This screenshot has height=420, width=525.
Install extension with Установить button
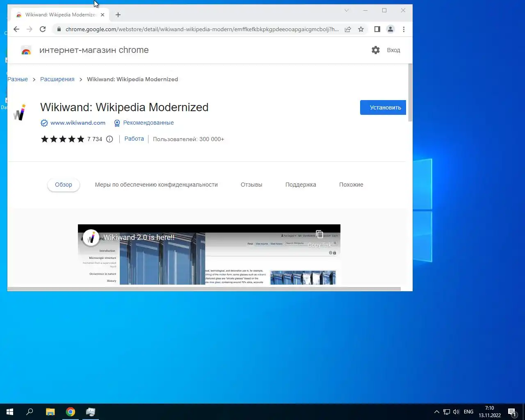coord(383,107)
